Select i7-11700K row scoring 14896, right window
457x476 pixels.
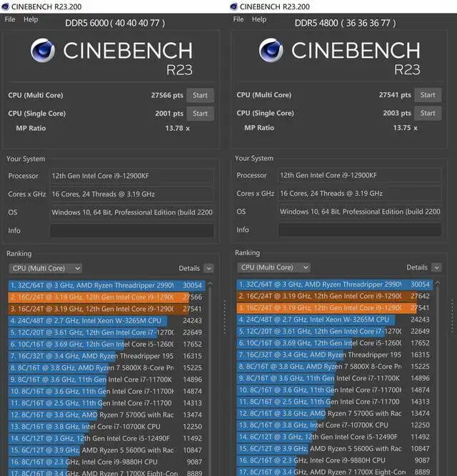tap(335, 379)
